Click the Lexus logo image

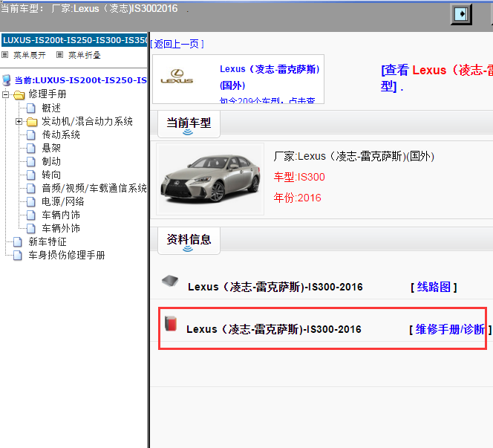[x=177, y=77]
